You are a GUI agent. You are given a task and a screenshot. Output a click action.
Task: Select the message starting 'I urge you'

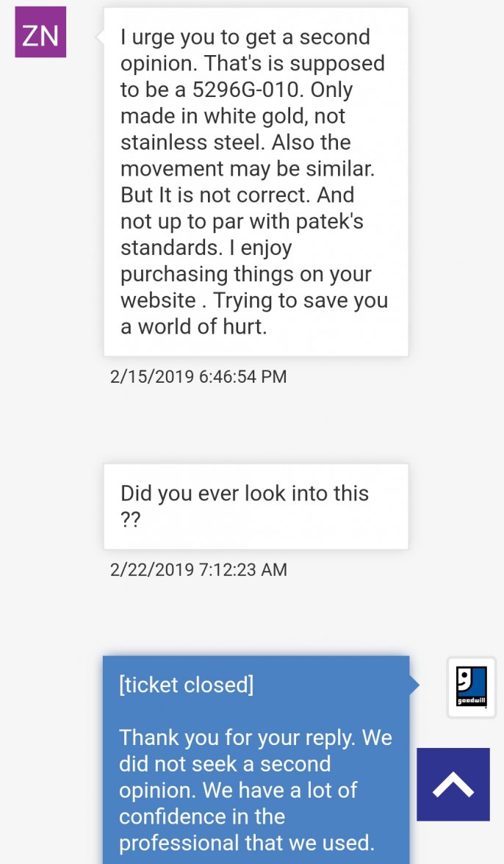(x=255, y=181)
